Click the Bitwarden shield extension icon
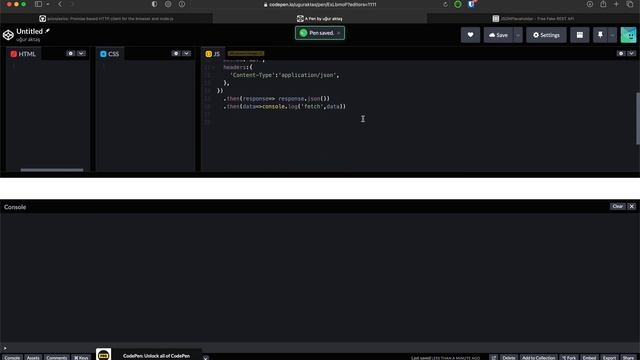The image size is (640, 360). click(x=471, y=4)
